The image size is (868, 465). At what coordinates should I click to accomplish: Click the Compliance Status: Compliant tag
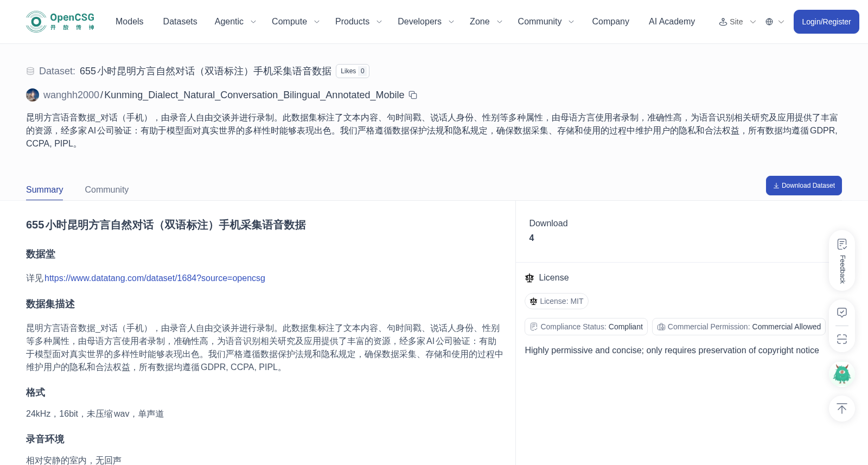click(586, 327)
